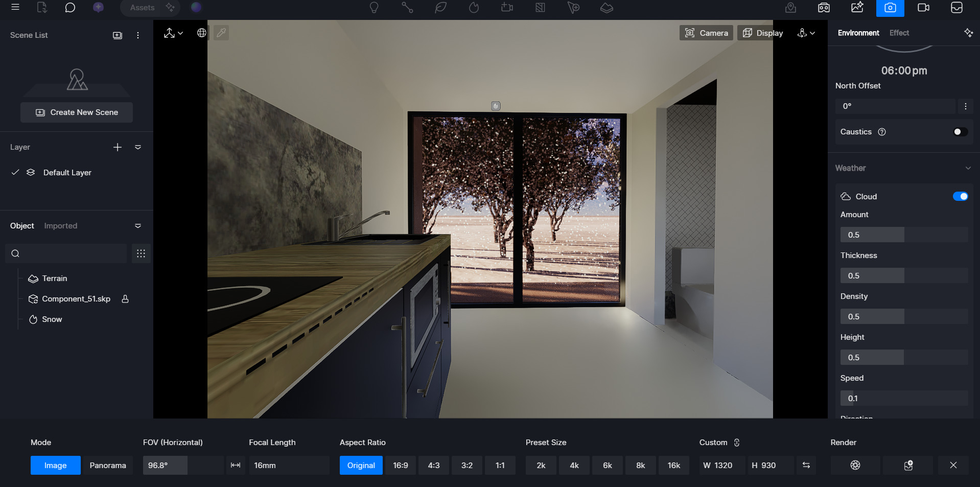Expand the Object panel dropdown arrow
Viewport: 980px width, 487px height.
coord(138,226)
